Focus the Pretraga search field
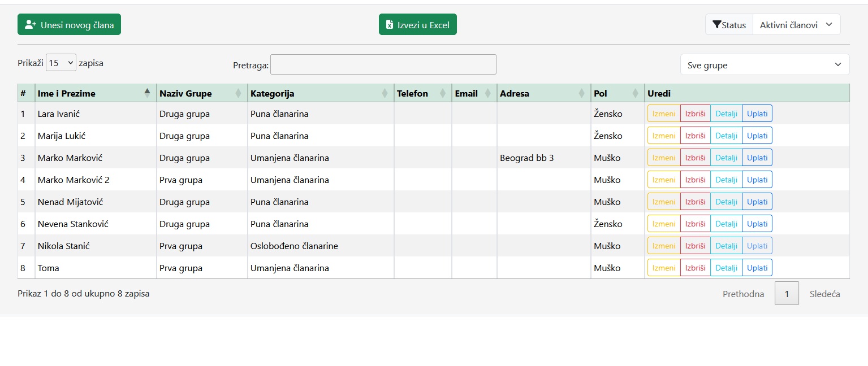The image size is (868, 366). [x=383, y=64]
